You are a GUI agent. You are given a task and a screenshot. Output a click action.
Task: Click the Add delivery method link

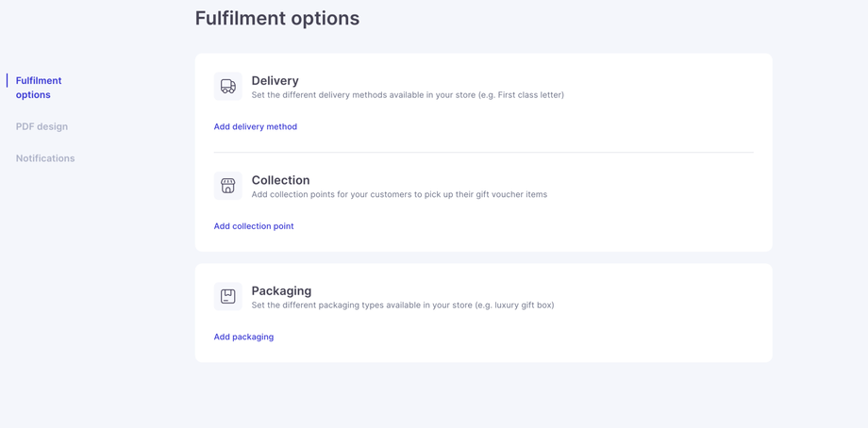click(255, 126)
